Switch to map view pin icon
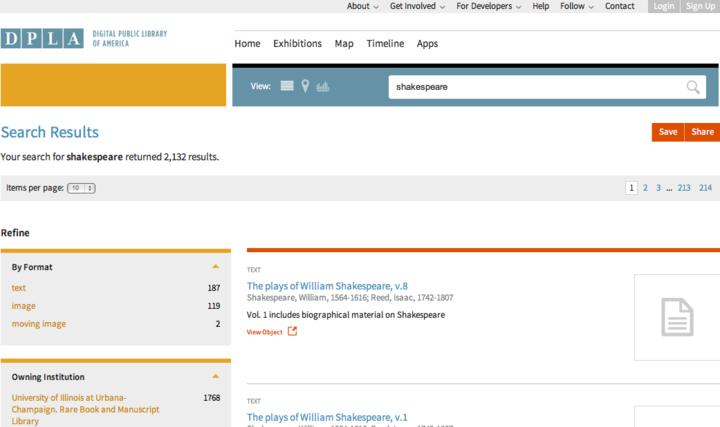This screenshot has height=427, width=720. 305,86
